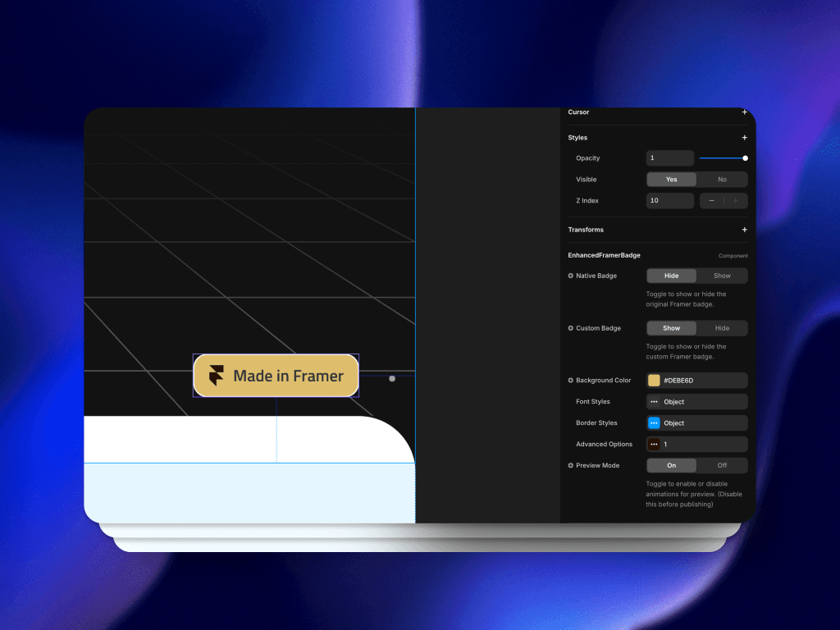Screen dimensions: 840x630
Task: Click the Custom Badge variable plus icon
Action: 571,328
